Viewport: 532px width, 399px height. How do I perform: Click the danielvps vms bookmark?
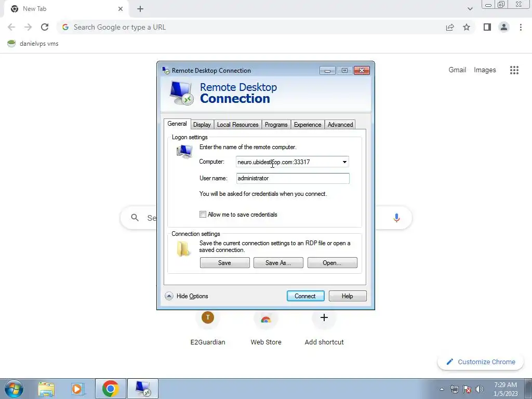33,44
